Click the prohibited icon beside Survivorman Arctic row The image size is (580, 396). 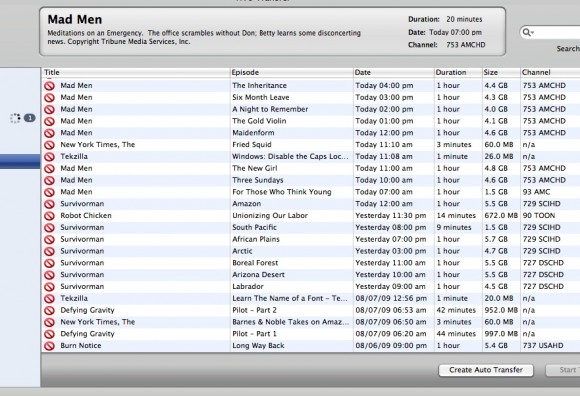click(x=50, y=251)
